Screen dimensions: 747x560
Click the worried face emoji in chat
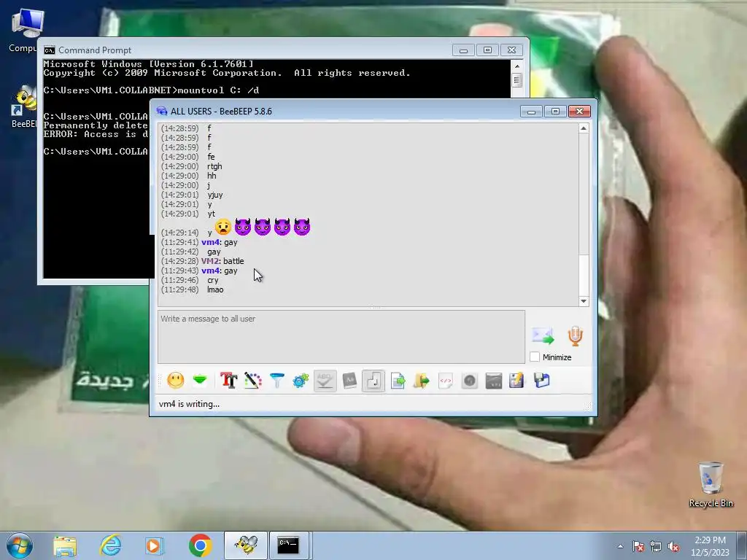click(x=223, y=227)
